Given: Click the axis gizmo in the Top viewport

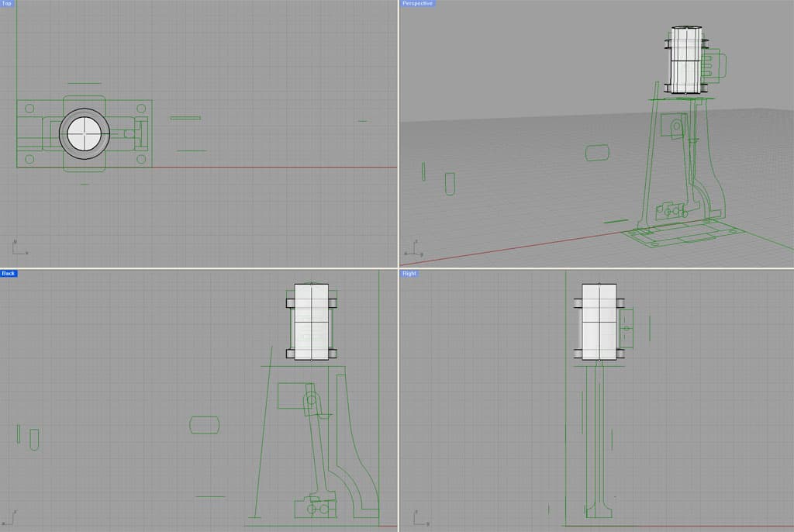Looking at the screenshot, I should pyautogui.click(x=13, y=247).
